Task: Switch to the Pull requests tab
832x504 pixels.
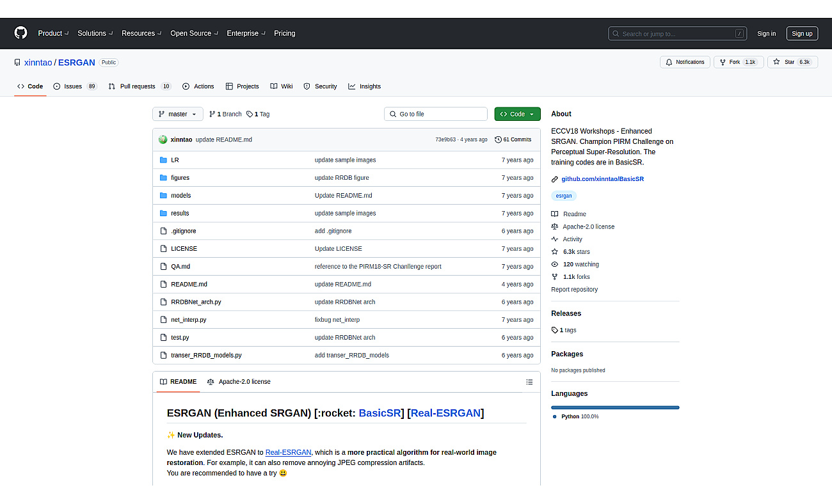Action: click(140, 86)
